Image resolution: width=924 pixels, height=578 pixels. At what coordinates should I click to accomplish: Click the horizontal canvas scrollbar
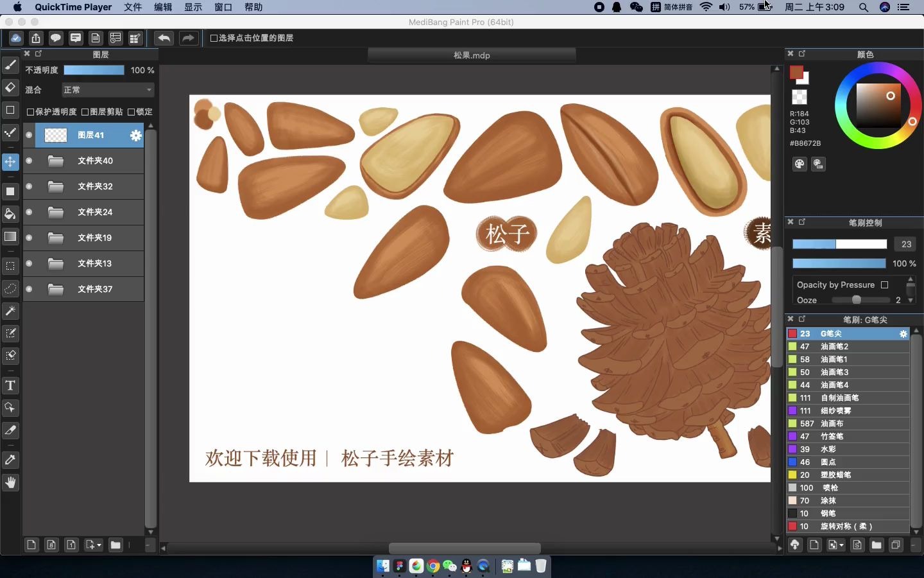(x=465, y=548)
